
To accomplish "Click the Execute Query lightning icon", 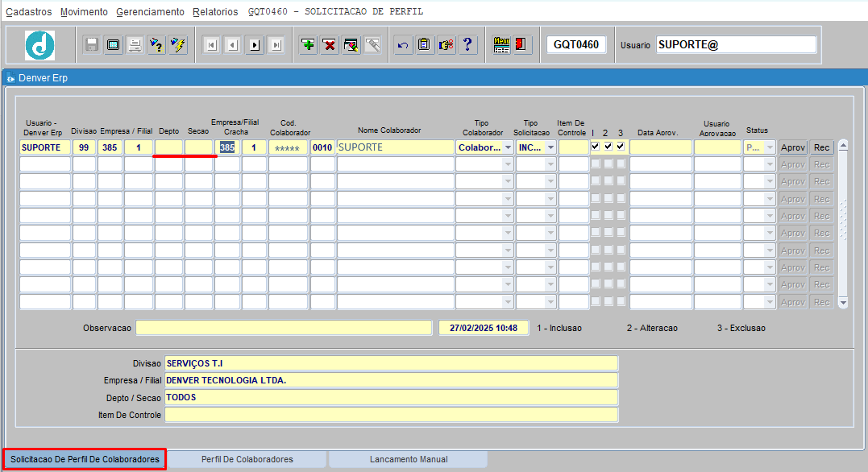I will pos(178,45).
